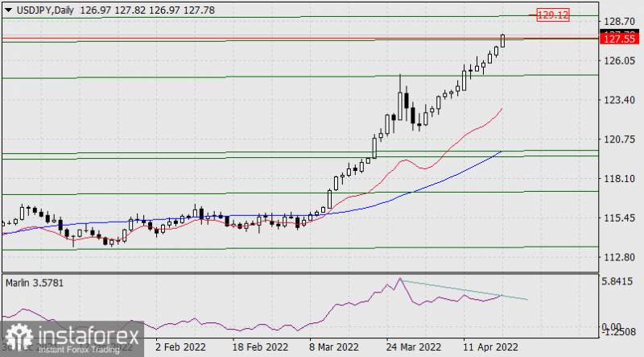Select the Marlin 3.5781 indicator label
644x357 pixels.
pyautogui.click(x=35, y=283)
